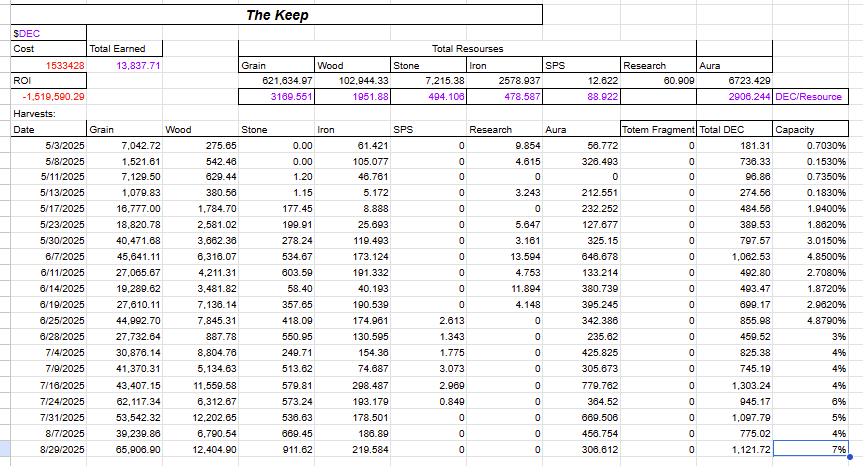This screenshot has height=466, width=863.
Task: Select the 5/3/2025 date cell
Action: pyautogui.click(x=48, y=145)
